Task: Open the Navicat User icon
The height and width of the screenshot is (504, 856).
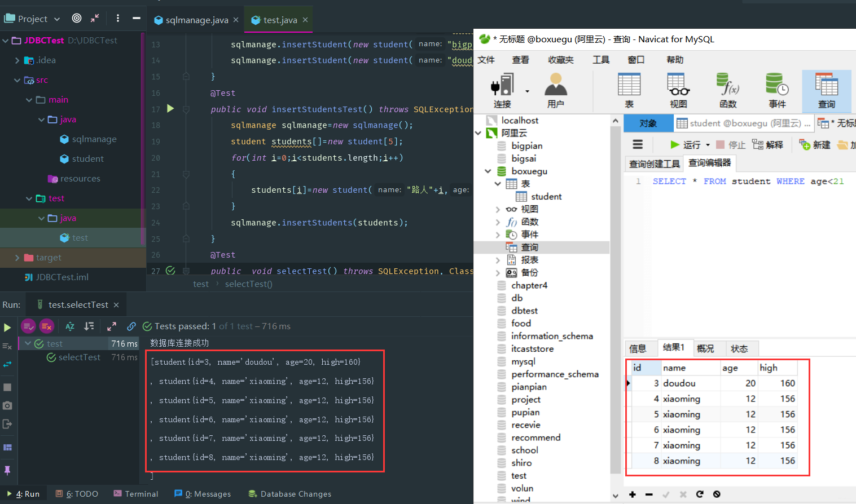Action: point(556,90)
